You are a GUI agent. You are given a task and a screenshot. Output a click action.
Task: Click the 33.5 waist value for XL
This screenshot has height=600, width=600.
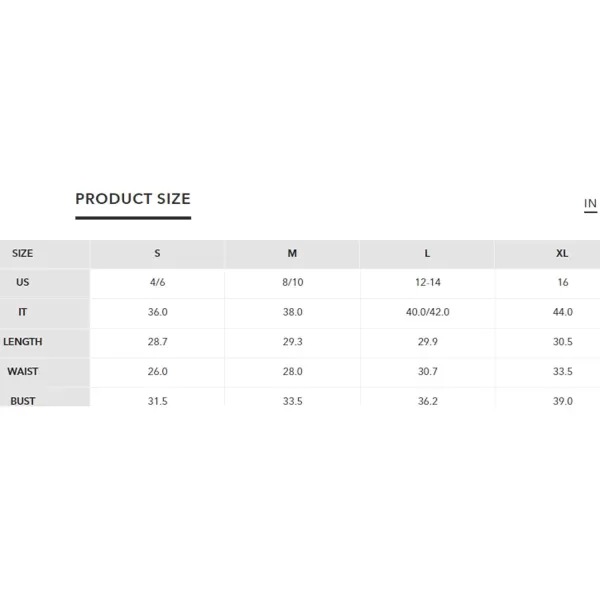tap(563, 372)
